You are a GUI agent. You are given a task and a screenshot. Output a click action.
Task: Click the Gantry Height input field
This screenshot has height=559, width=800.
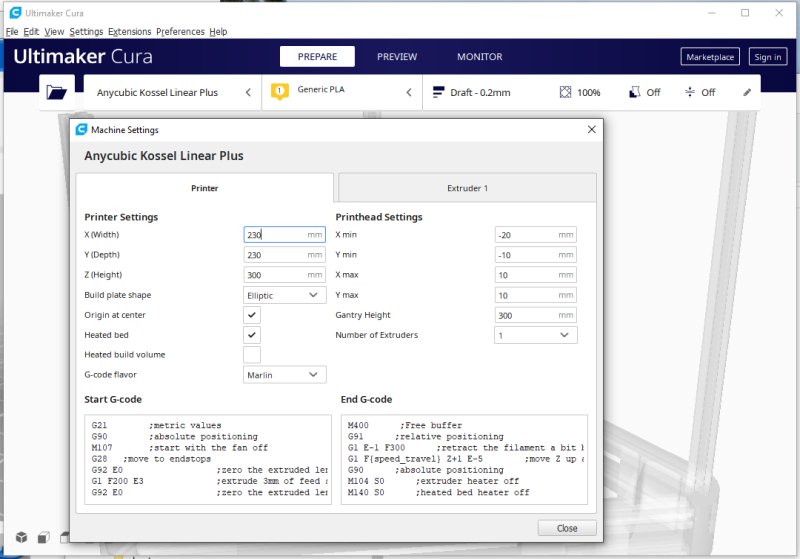pos(536,315)
